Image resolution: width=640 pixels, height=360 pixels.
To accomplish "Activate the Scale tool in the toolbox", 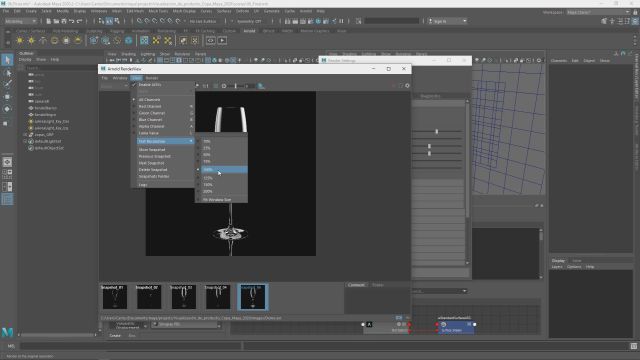I will (x=5, y=123).
